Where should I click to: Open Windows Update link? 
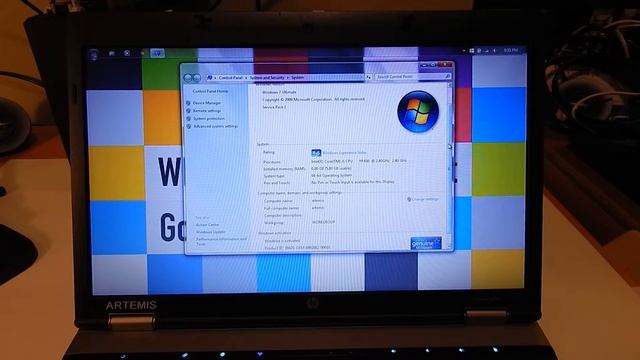click(x=211, y=232)
